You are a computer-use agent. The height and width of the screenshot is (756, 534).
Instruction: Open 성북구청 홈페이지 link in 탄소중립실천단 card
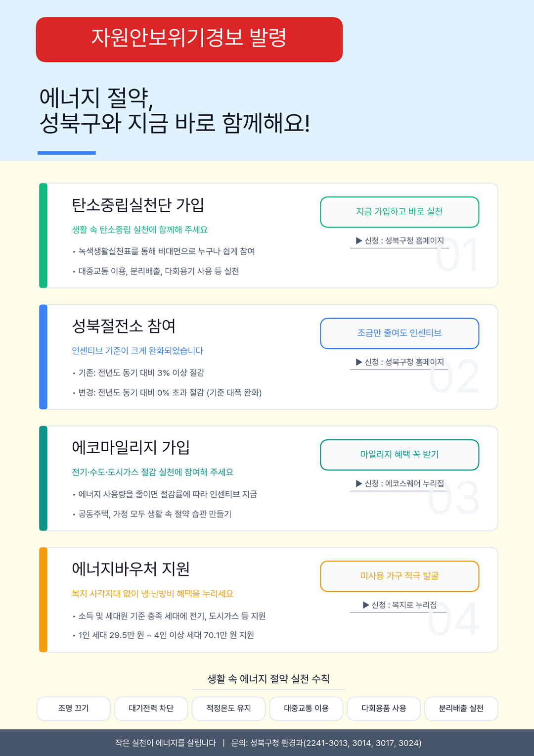click(400, 241)
